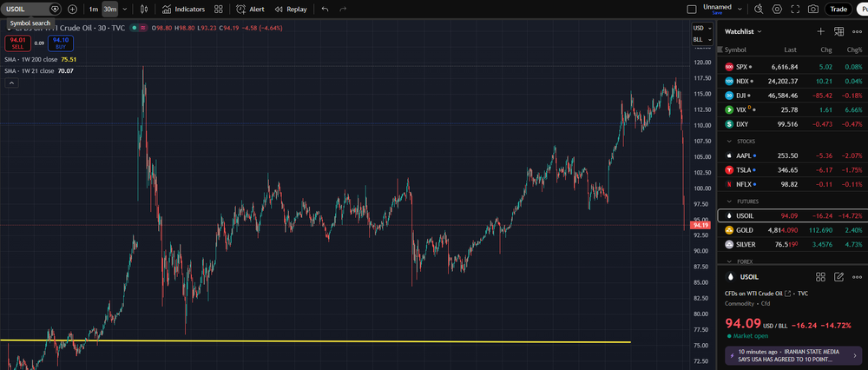Select NDX row in the watchlist
Viewport: 868px width, 370px height.
pos(792,81)
